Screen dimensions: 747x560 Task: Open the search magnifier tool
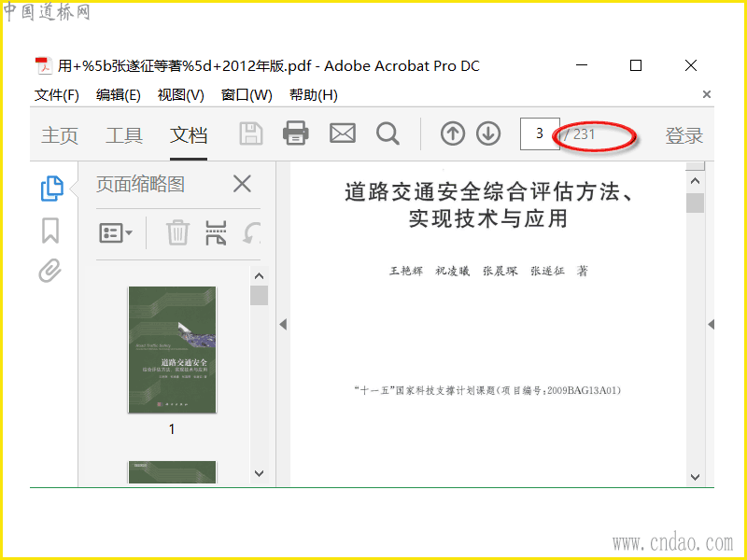pyautogui.click(x=388, y=133)
